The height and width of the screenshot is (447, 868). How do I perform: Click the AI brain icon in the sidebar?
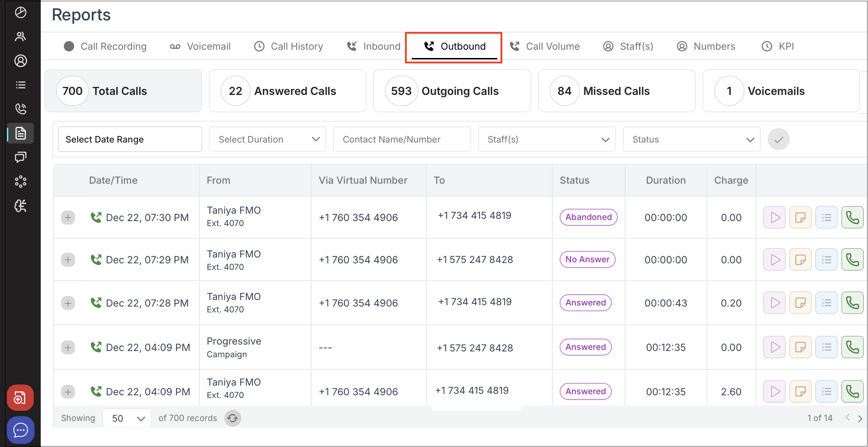tap(20, 206)
